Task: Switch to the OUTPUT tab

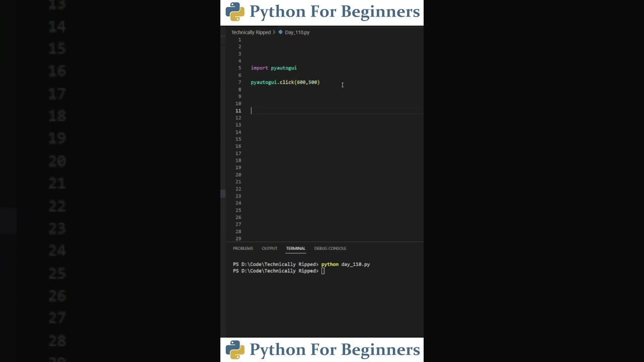Action: point(269,248)
